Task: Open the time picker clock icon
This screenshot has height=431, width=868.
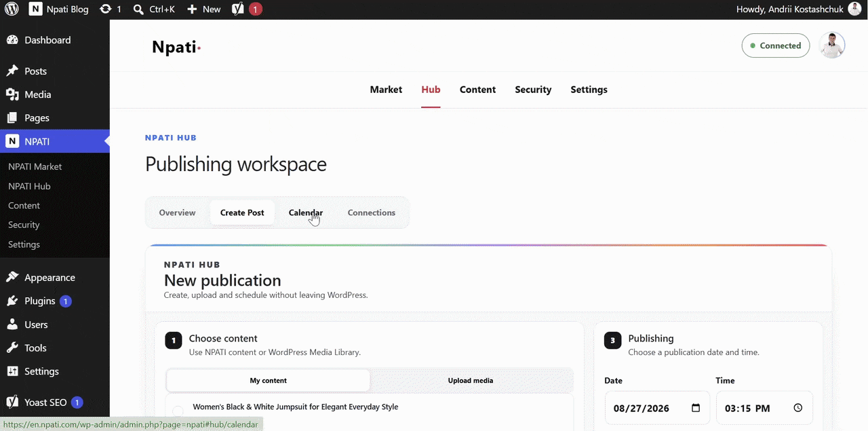Action: click(x=798, y=408)
